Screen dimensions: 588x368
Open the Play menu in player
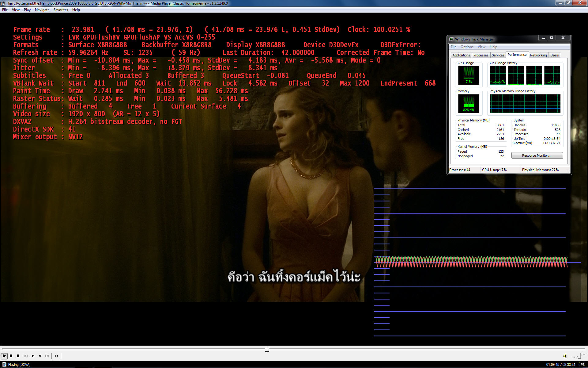coord(27,10)
